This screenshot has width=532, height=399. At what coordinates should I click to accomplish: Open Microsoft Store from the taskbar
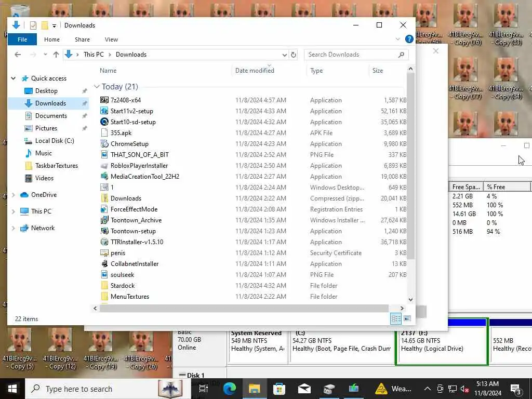(279, 389)
